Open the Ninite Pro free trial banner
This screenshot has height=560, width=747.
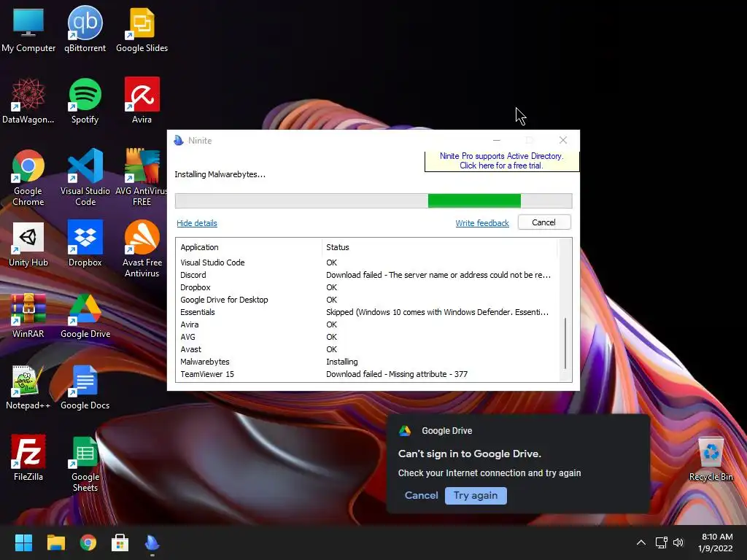pos(501,161)
